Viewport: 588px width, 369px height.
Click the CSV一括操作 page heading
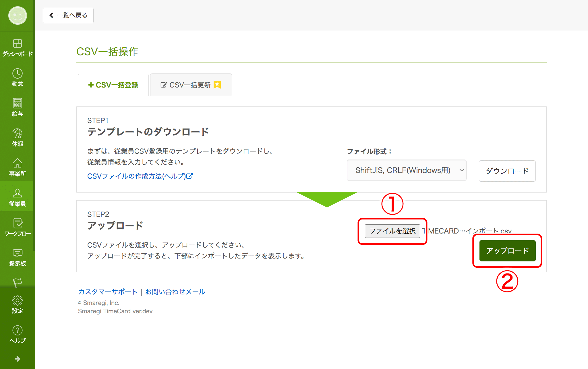click(x=107, y=52)
